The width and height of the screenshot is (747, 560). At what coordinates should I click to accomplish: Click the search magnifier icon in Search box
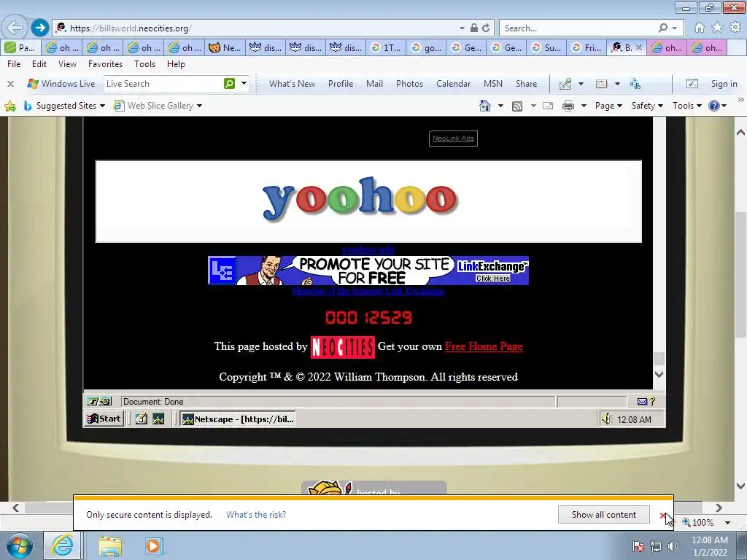click(662, 28)
